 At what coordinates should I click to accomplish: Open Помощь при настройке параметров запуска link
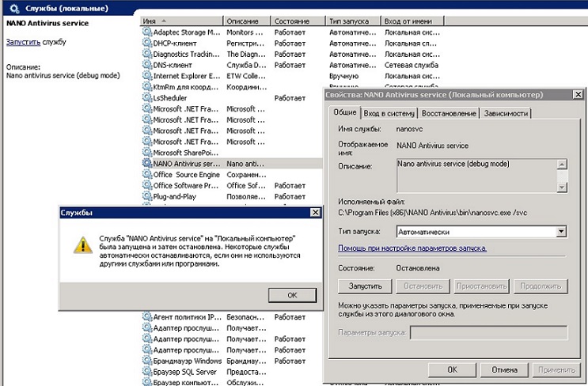[x=412, y=248]
